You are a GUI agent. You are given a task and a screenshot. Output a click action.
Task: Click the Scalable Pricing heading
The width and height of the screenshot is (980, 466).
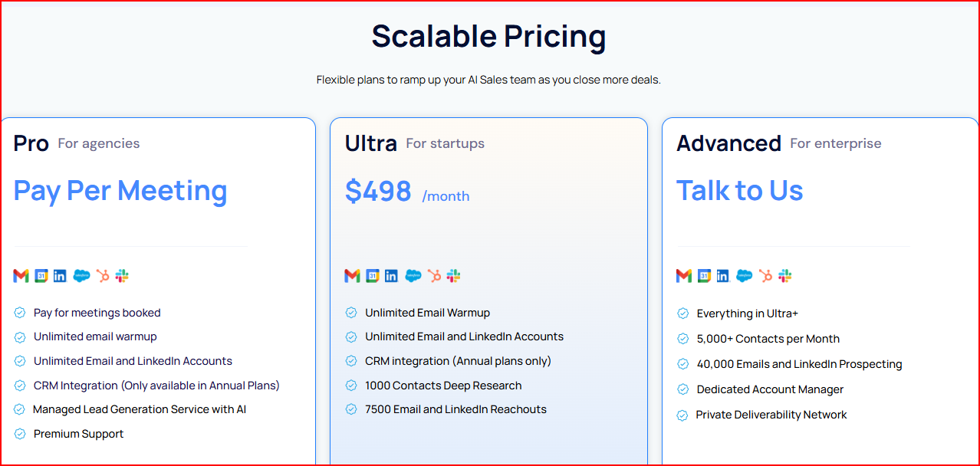tap(488, 36)
